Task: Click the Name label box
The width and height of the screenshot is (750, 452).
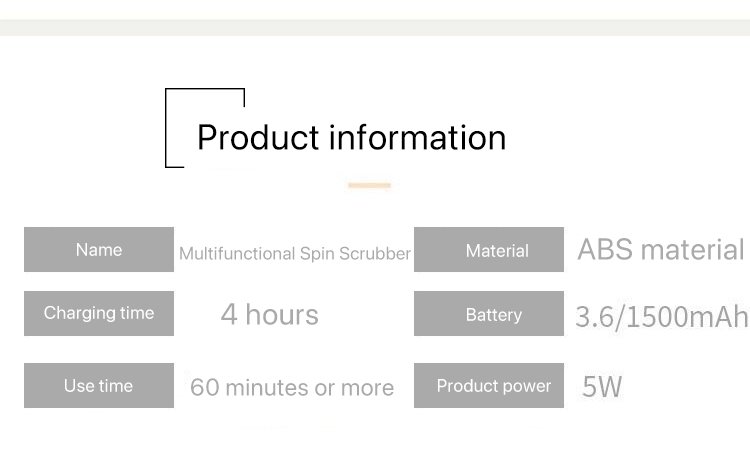Action: coord(99,250)
